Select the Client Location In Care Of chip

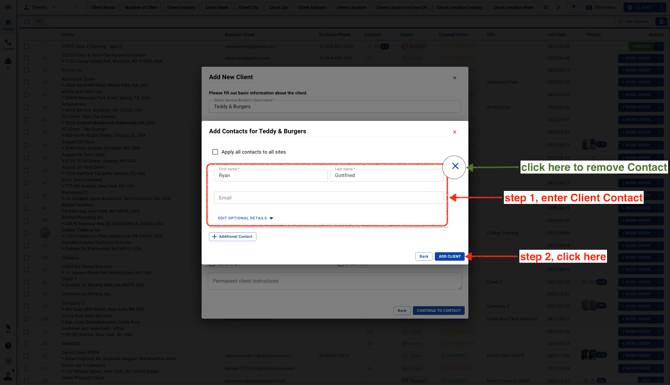[x=401, y=7]
